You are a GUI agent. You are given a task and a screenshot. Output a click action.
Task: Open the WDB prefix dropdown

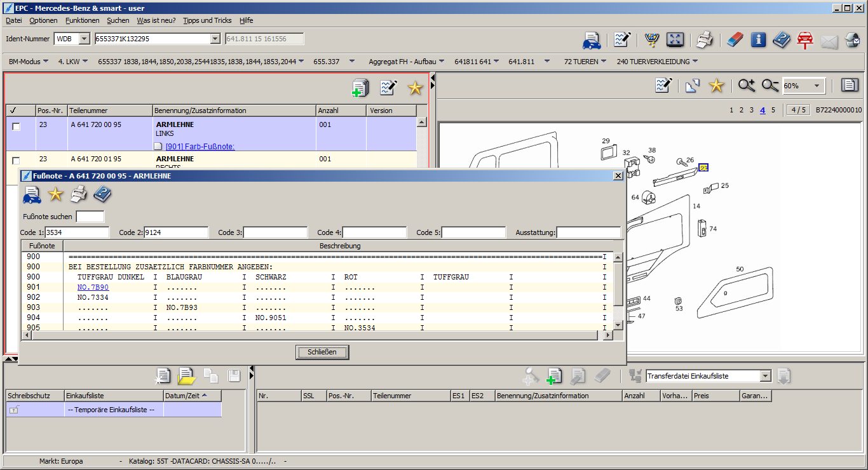pos(84,39)
